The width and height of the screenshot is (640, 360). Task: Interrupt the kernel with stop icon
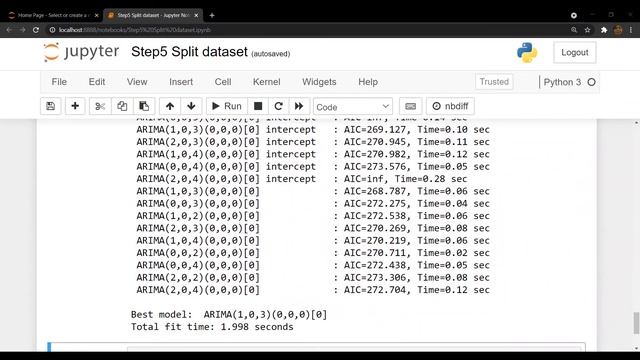point(258,106)
